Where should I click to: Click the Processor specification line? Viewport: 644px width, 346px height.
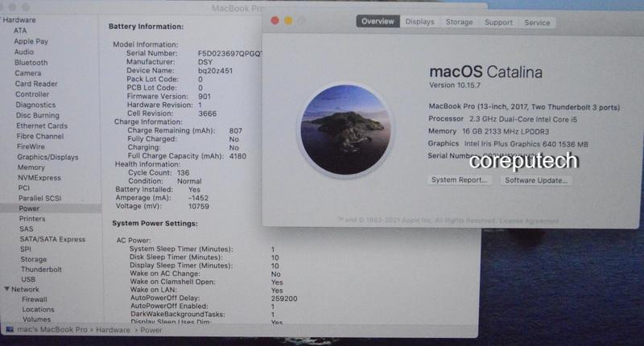coord(502,119)
